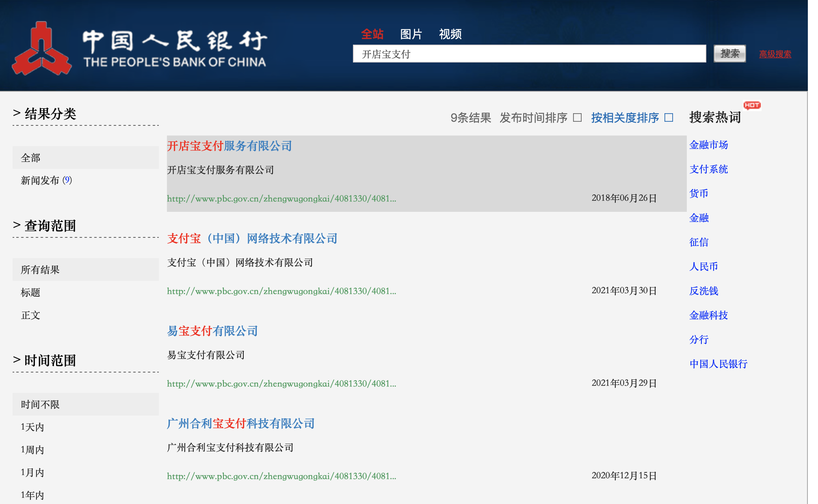
Task: Click the People's Bank of China logo
Action: [139, 49]
